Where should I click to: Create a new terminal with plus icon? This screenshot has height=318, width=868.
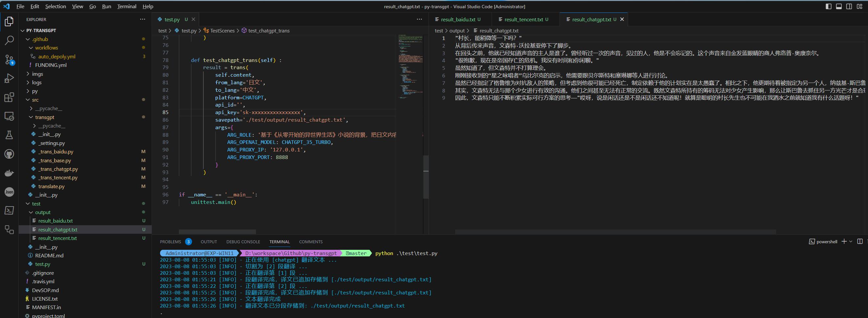point(844,242)
